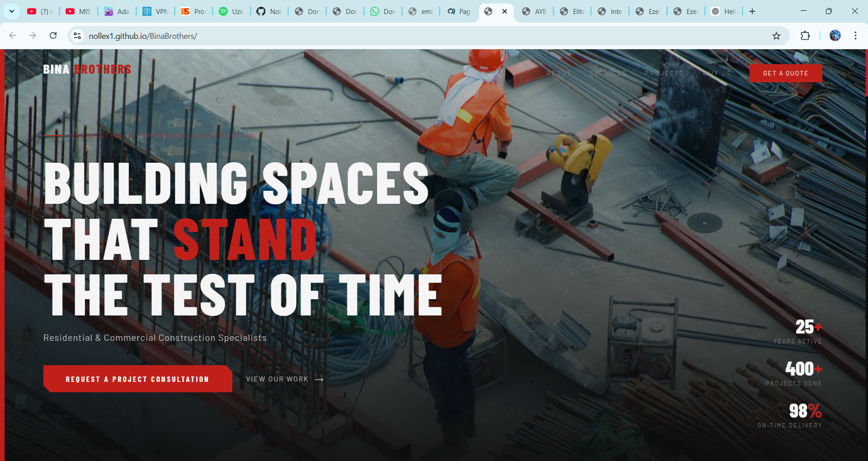Open Chrome's three-dot menu
868x461 pixels.
tap(855, 36)
